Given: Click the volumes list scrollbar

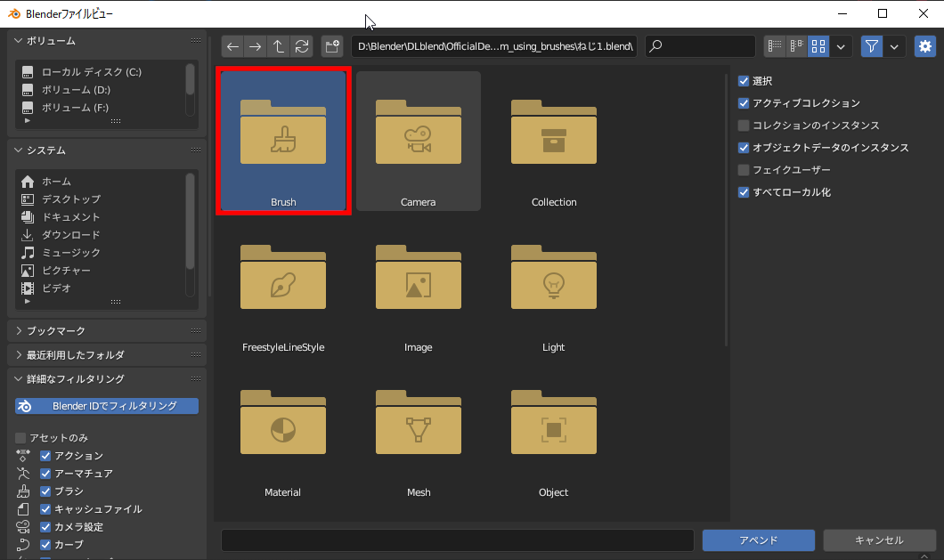Looking at the screenshot, I should coord(191,79).
